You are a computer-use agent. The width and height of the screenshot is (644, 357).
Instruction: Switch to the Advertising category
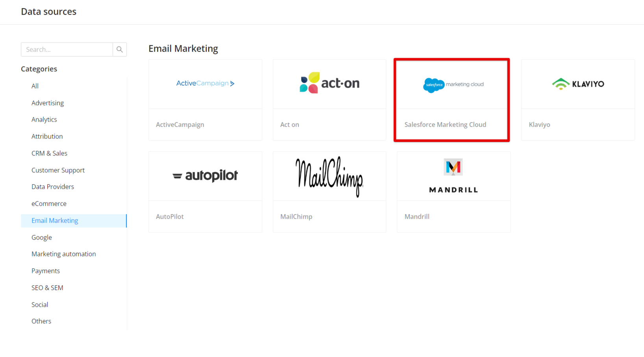(47, 103)
